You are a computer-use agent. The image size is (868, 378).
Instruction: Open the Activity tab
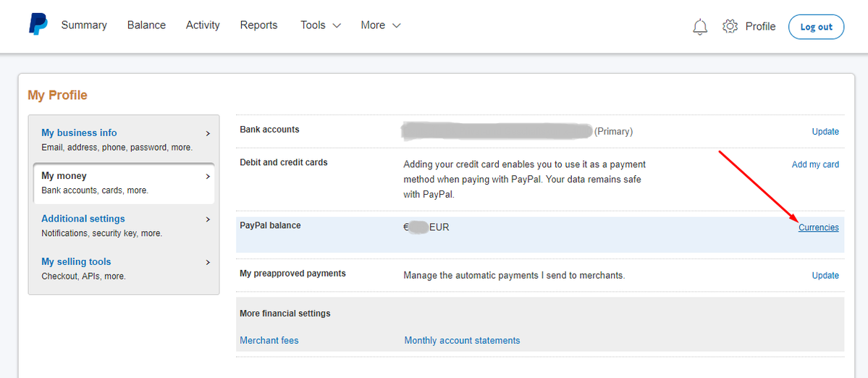click(x=203, y=25)
